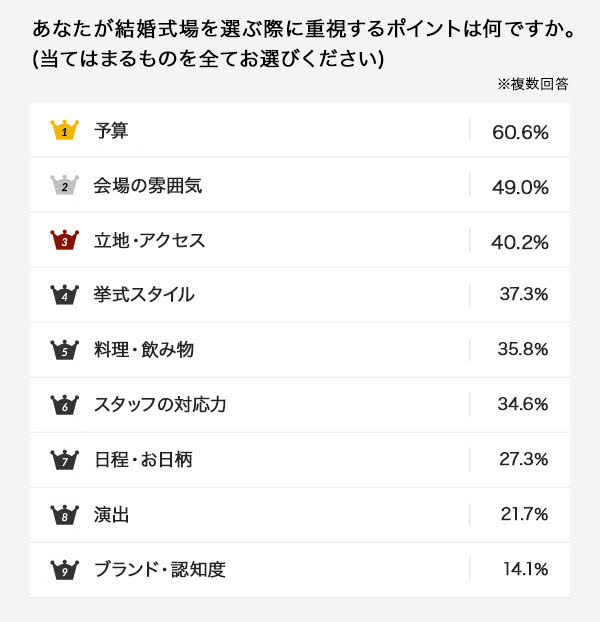
Task: Click the 14.1% value for ブランド・認知度
Action: click(525, 570)
